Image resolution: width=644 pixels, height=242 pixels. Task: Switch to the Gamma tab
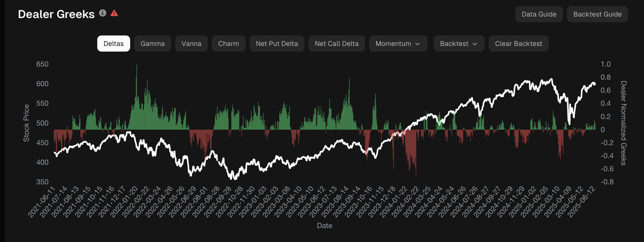click(x=153, y=44)
